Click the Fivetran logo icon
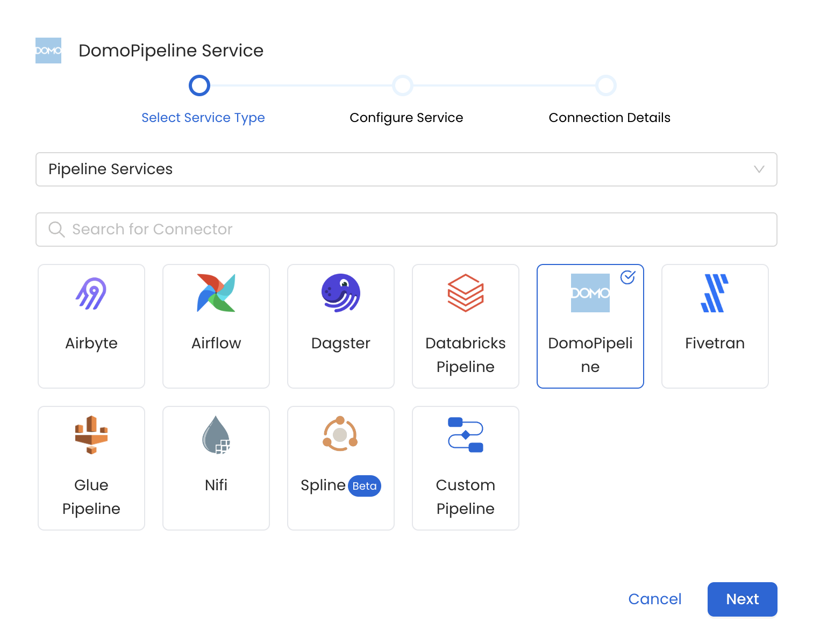This screenshot has width=813, height=644. [x=715, y=294]
